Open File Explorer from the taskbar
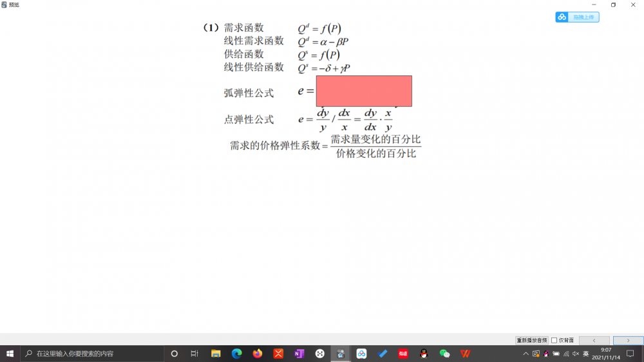This screenshot has height=362, width=644. (216, 354)
